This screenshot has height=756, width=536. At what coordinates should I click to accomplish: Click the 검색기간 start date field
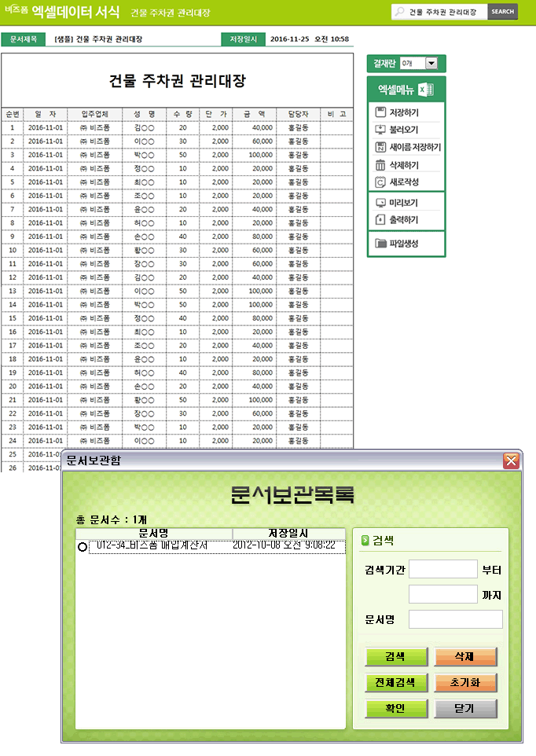tap(443, 570)
